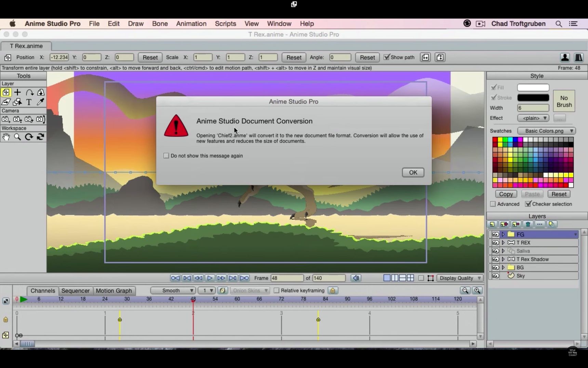
Task: Check 'Do not show this message again'
Action: pyautogui.click(x=166, y=156)
